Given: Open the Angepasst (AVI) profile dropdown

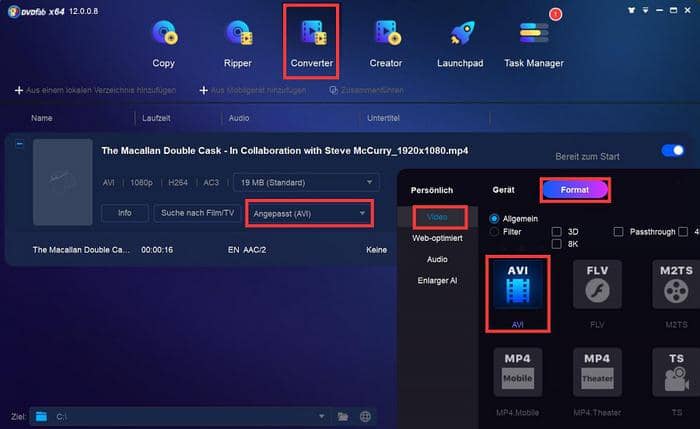Looking at the screenshot, I should [309, 214].
